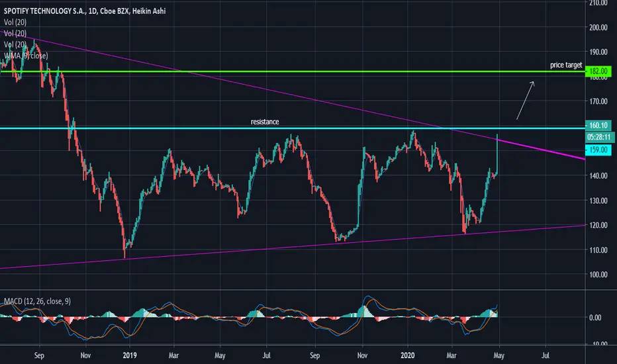This screenshot has height=364, width=617.
Task: Click the 2019 label on time axis
Action: point(130,355)
